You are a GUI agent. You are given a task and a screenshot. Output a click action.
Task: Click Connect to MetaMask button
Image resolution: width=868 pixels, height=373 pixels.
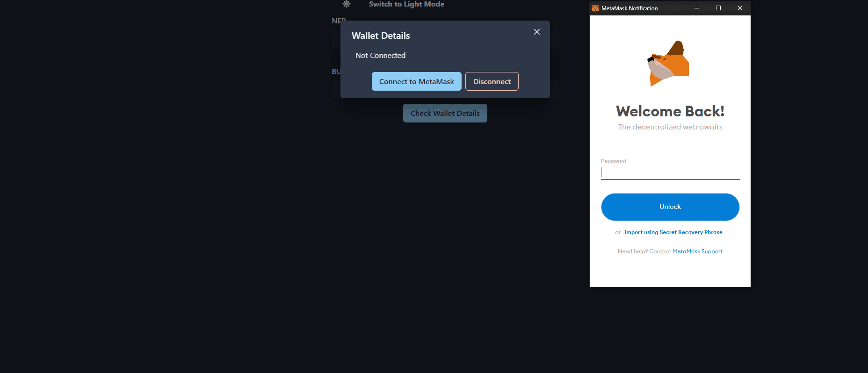417,81
